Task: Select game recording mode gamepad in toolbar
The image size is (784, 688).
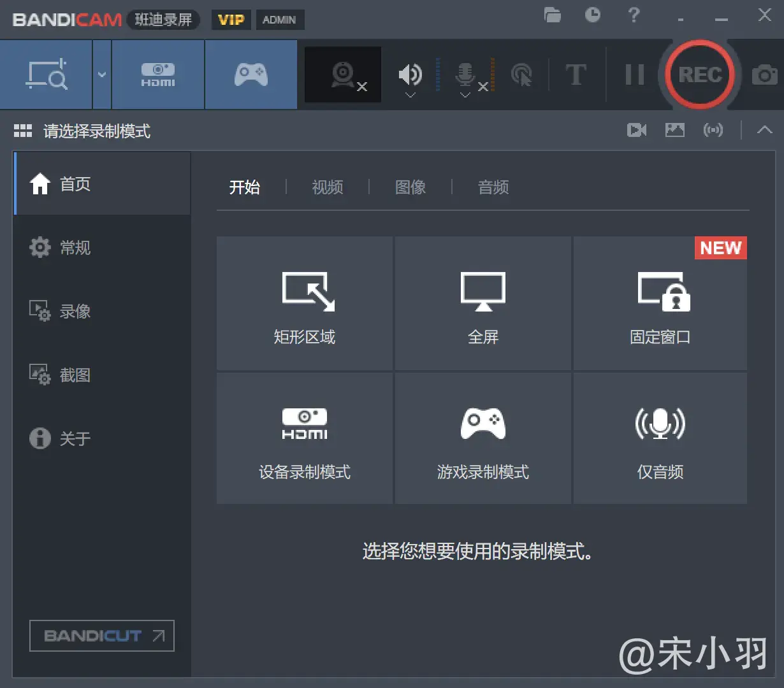Action: (251, 75)
